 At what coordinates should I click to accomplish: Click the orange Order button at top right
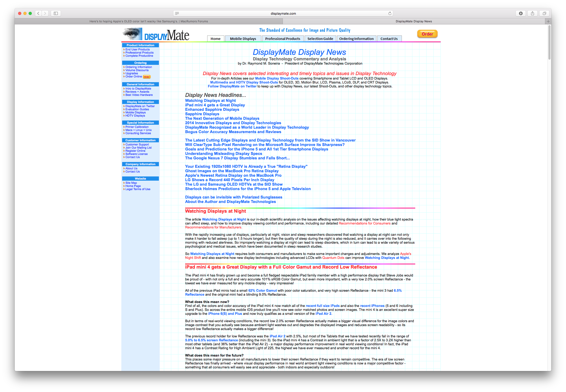click(x=427, y=34)
